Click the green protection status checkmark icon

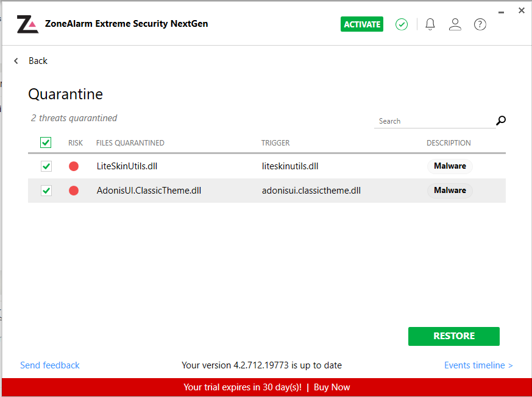pos(402,24)
